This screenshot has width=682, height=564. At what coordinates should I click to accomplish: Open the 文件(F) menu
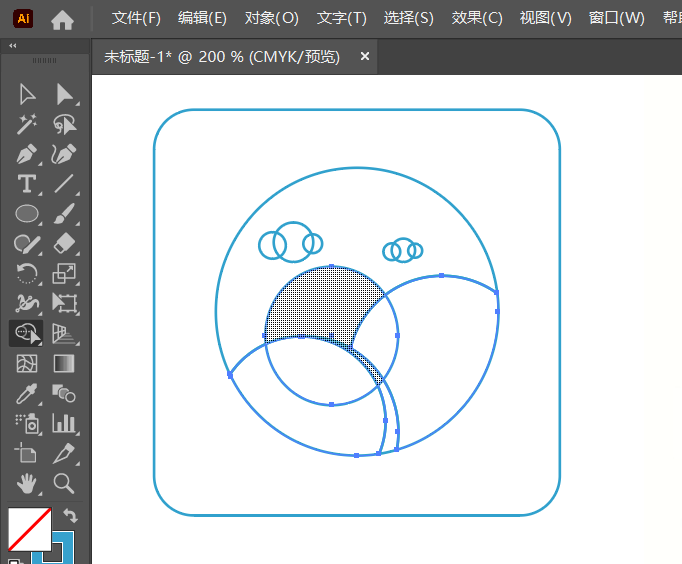pos(136,18)
